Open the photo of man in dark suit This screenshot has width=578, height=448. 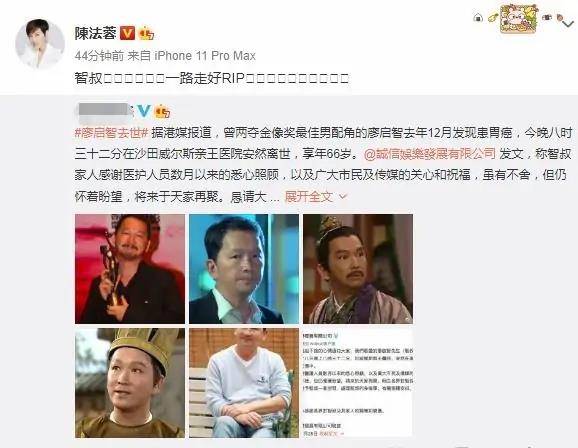coord(244,269)
